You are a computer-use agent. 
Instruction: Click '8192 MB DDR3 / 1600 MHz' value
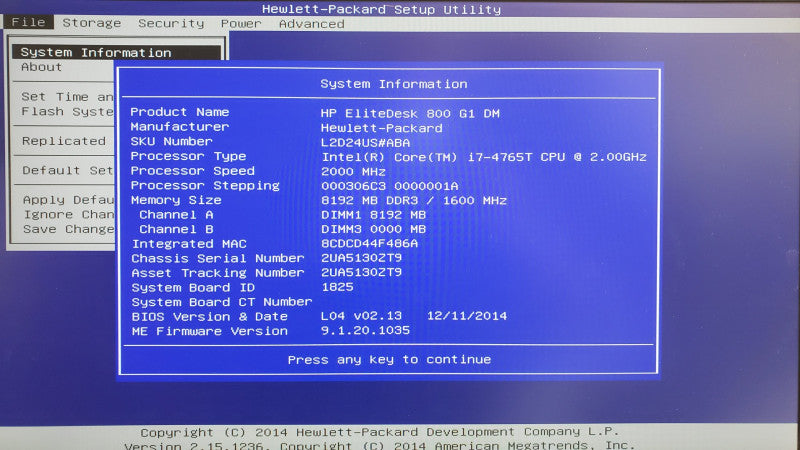pos(414,201)
